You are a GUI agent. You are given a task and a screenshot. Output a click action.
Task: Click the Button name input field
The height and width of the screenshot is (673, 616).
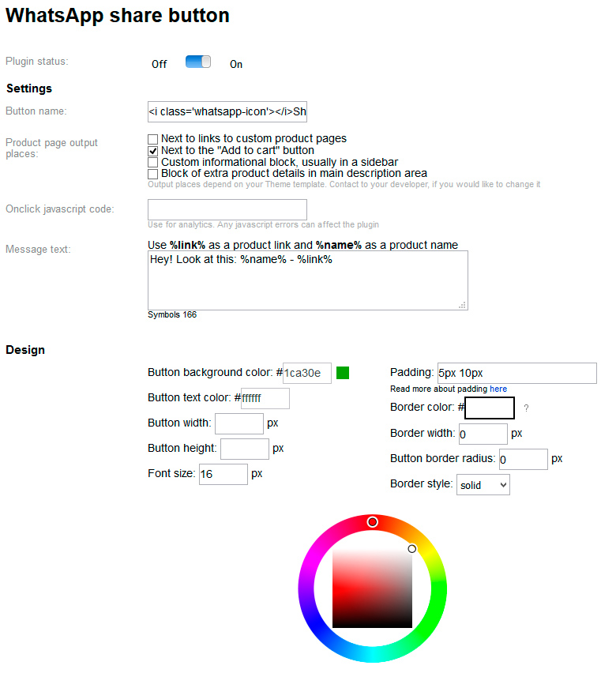click(227, 111)
